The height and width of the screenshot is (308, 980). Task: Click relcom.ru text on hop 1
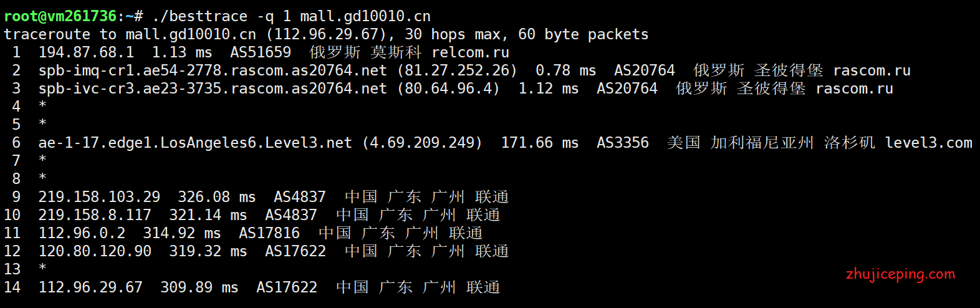click(x=471, y=52)
